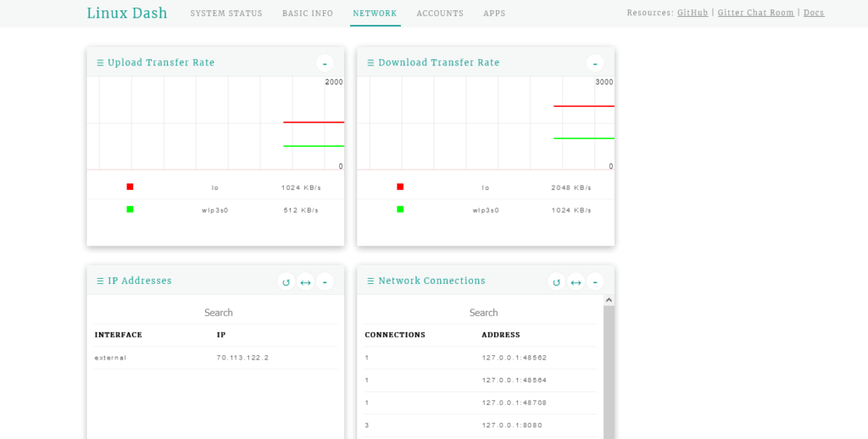Select address 127.0.0.1:8080

[x=512, y=425]
